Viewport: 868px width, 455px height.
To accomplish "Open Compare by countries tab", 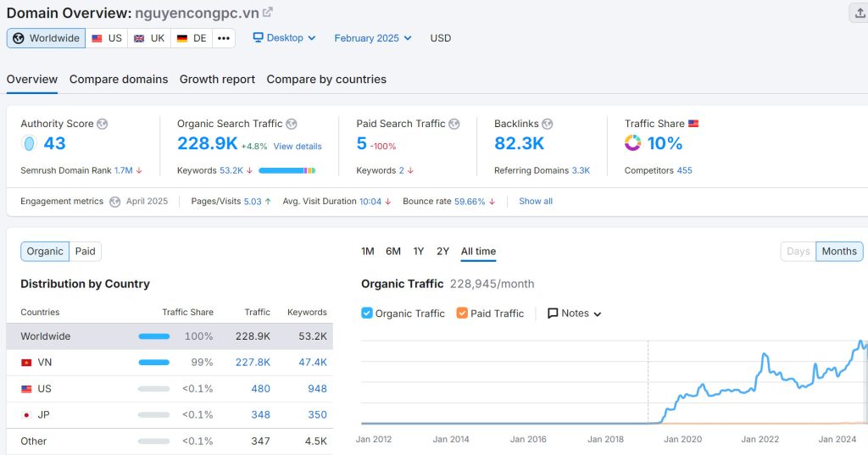I will [x=326, y=79].
